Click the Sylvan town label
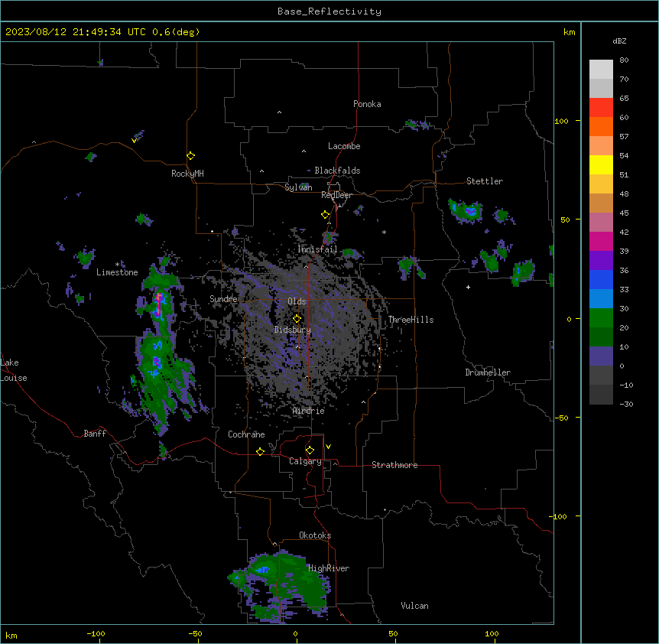The width and height of the screenshot is (659, 644). tap(298, 187)
